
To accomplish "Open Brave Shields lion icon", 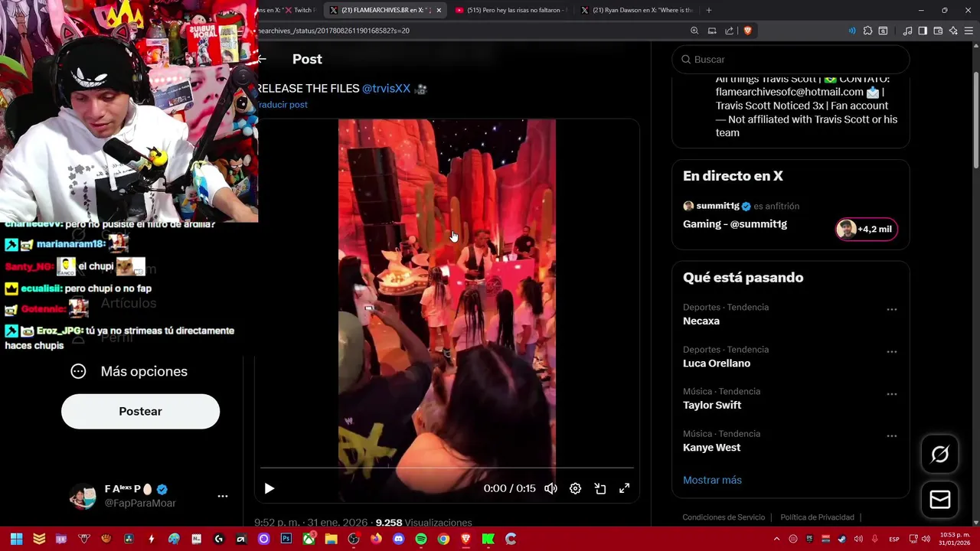I will point(748,31).
